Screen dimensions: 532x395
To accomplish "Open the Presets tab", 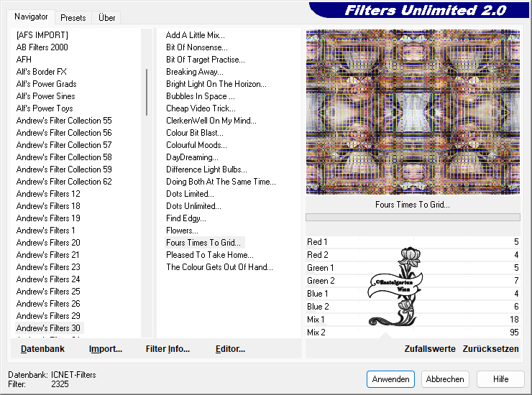I will 73,18.
